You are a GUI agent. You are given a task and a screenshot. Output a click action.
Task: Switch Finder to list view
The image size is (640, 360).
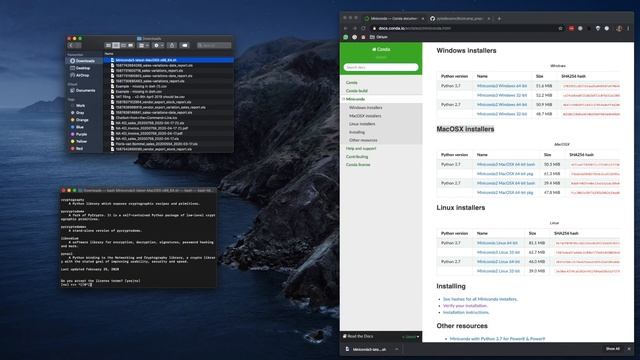pos(116,45)
